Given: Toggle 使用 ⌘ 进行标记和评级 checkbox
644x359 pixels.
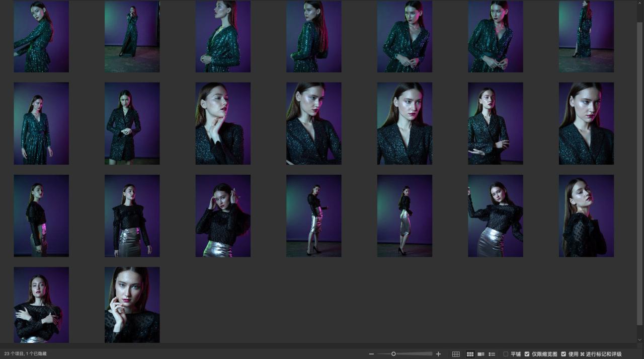Looking at the screenshot, I should pos(563,354).
